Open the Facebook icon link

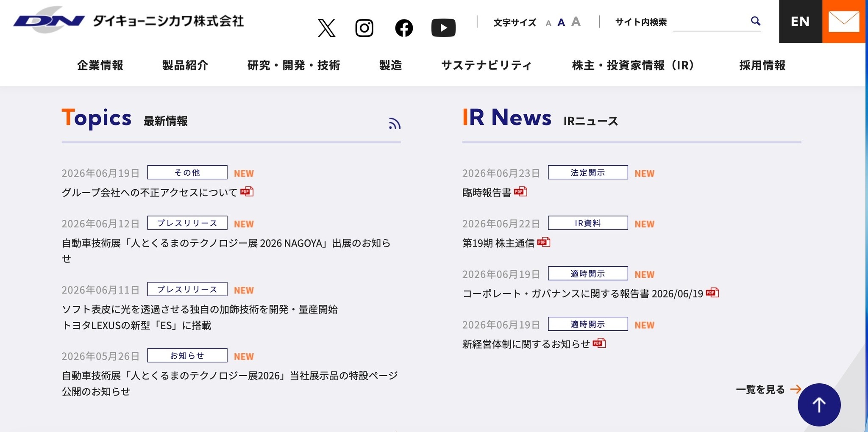pyautogui.click(x=404, y=28)
